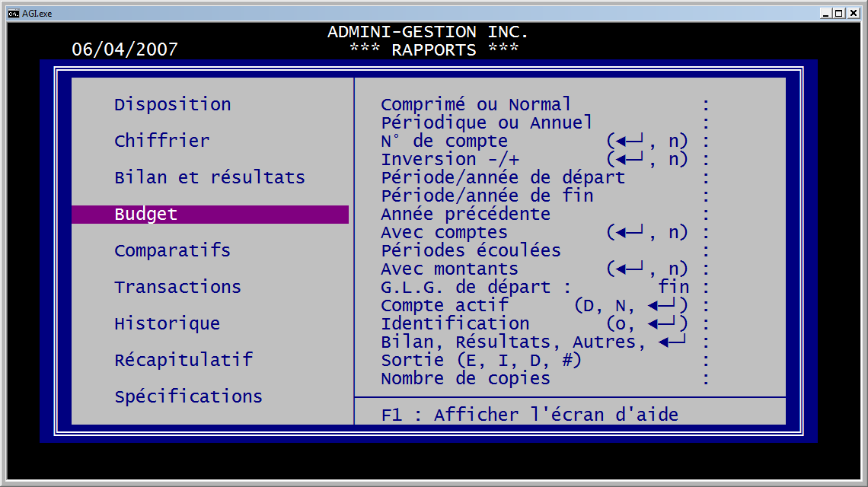This screenshot has width=868, height=487.
Task: Choose Chiffrier from the reports menu
Action: pyautogui.click(x=161, y=142)
